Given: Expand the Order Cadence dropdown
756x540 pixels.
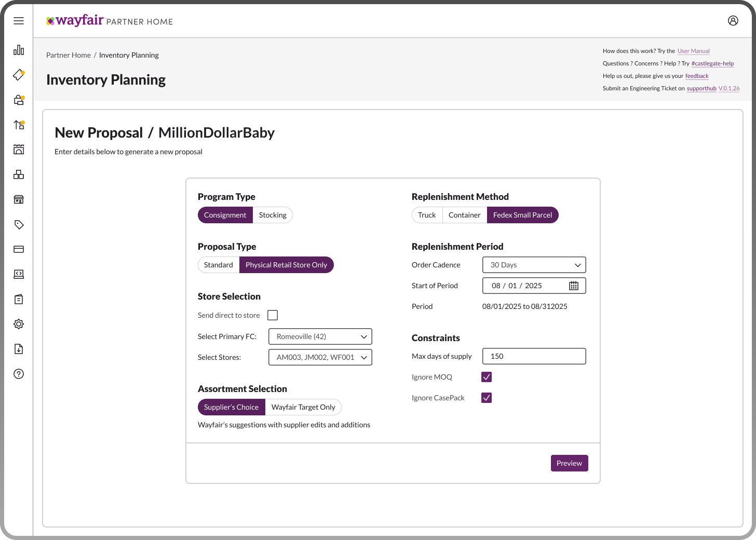Looking at the screenshot, I should tap(534, 265).
